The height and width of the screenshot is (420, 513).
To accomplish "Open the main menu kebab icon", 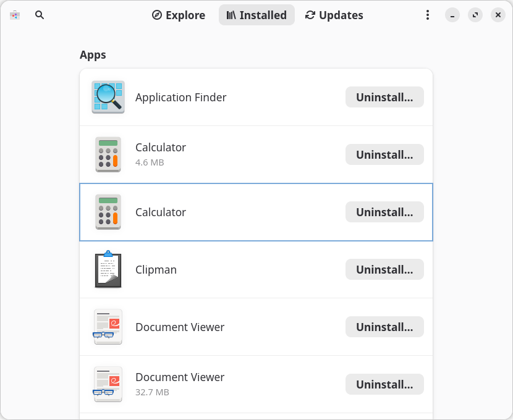I will point(428,15).
